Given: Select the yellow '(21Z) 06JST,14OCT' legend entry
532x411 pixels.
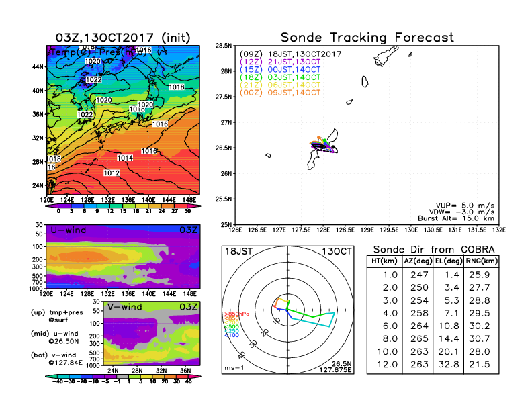Looking at the screenshot, I should click(x=280, y=85).
